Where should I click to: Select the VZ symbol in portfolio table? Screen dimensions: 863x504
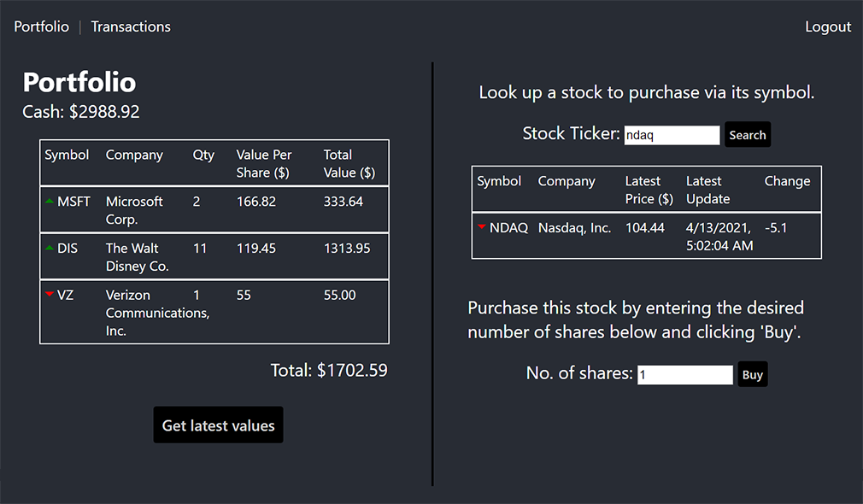(66, 296)
